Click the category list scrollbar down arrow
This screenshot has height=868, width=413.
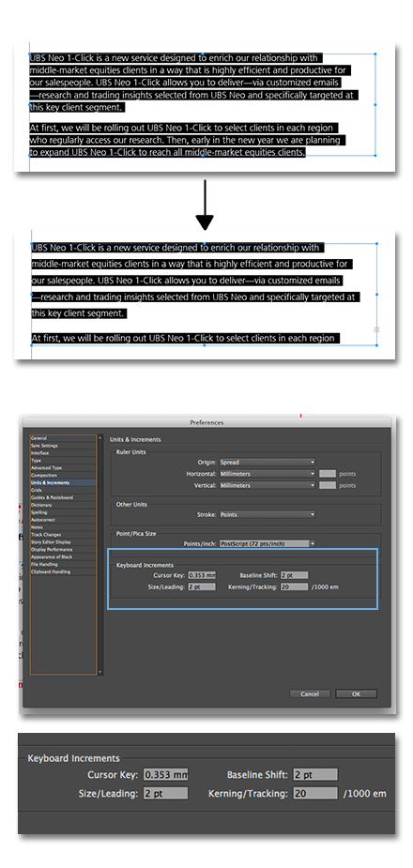[x=100, y=672]
